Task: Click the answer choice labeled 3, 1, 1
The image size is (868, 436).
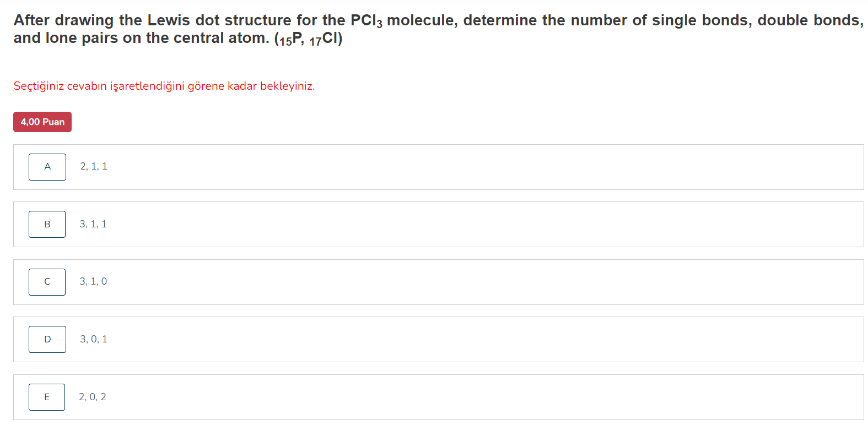Action: pyautogui.click(x=93, y=224)
